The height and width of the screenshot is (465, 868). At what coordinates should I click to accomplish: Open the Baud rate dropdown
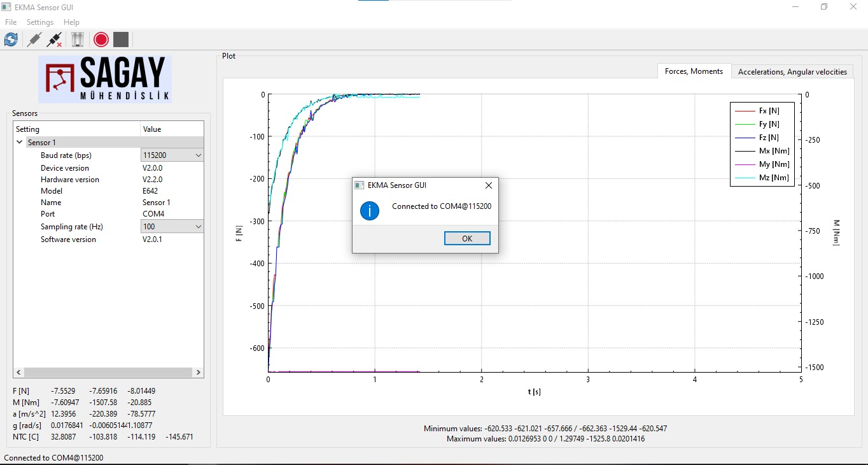[x=172, y=155]
